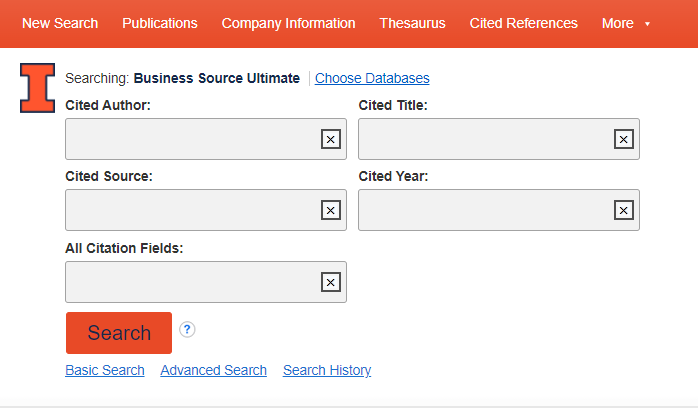Select Cited References in the top navigation
This screenshot has height=410, width=698.
pyautogui.click(x=523, y=23)
